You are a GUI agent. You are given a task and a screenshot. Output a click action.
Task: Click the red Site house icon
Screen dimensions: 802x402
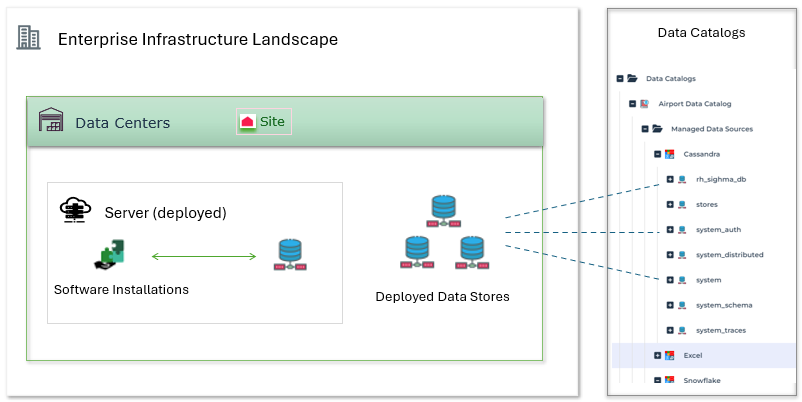click(x=247, y=122)
